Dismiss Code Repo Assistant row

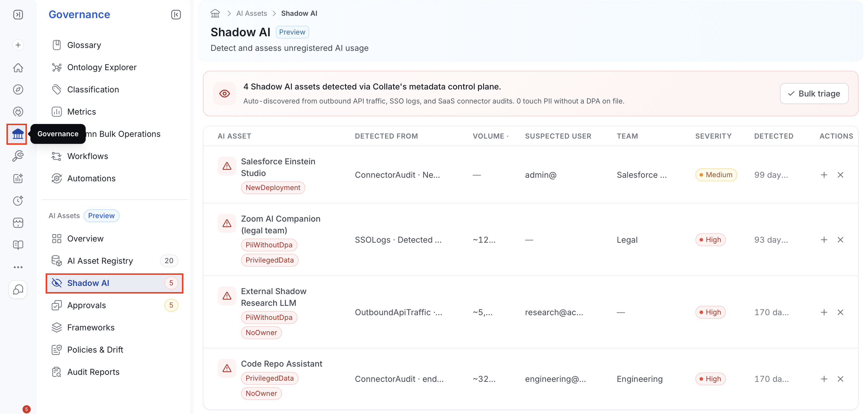pyautogui.click(x=841, y=379)
